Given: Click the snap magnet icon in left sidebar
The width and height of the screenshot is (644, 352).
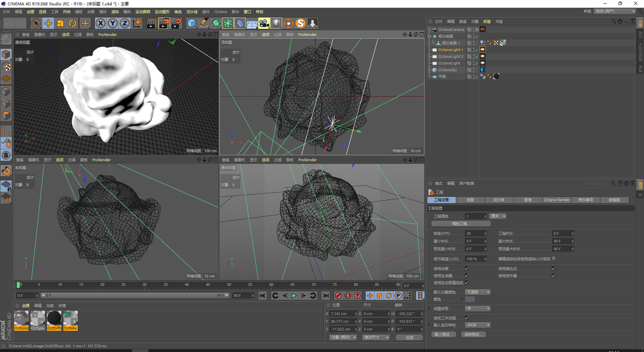Looking at the screenshot, I should click(6, 170).
